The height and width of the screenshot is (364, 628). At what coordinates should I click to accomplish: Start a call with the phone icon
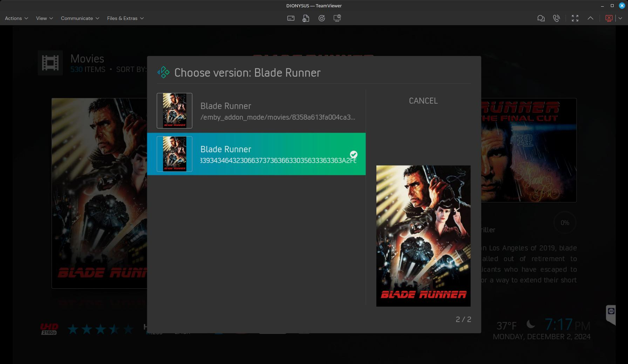tap(556, 18)
